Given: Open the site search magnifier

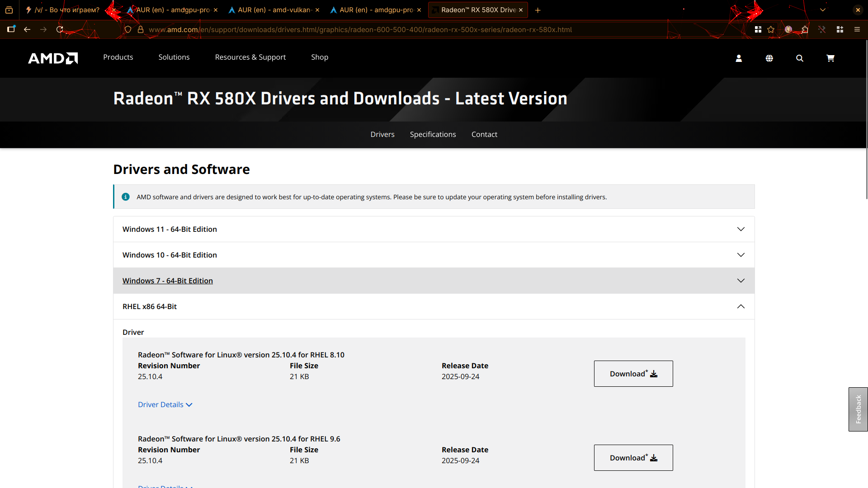Looking at the screenshot, I should click(800, 58).
